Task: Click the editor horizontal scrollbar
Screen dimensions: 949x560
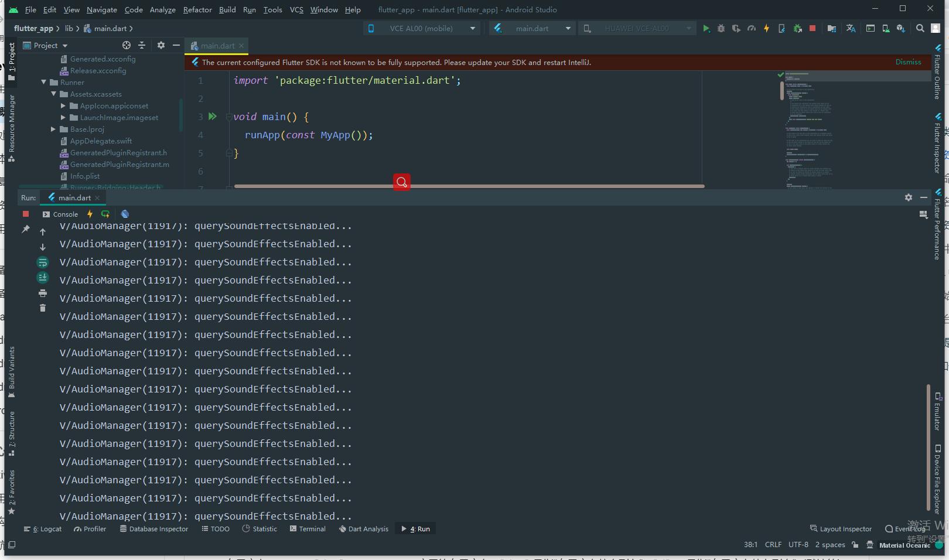Action: pos(469,186)
